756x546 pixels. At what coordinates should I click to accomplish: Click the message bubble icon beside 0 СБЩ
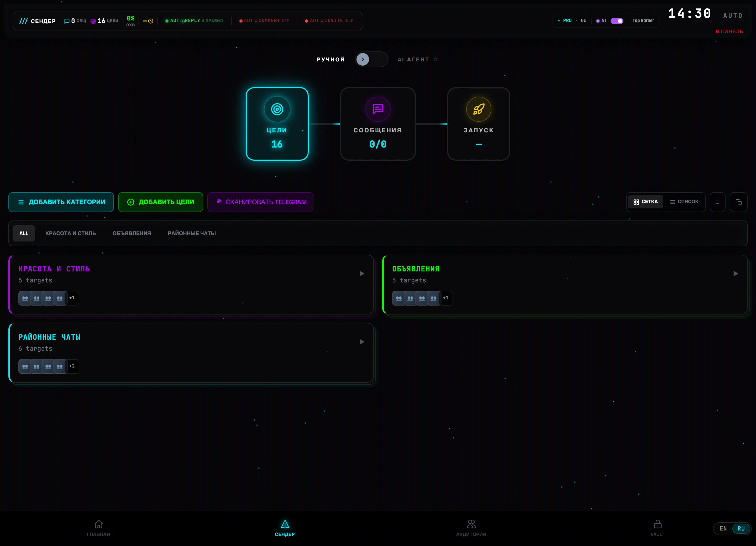click(x=67, y=21)
